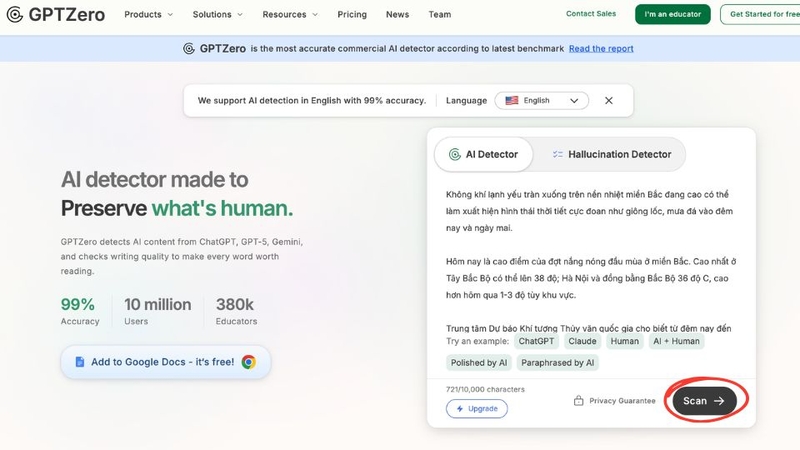The height and width of the screenshot is (450, 800).
Task: Click the I'm an educator button
Action: 672,14
